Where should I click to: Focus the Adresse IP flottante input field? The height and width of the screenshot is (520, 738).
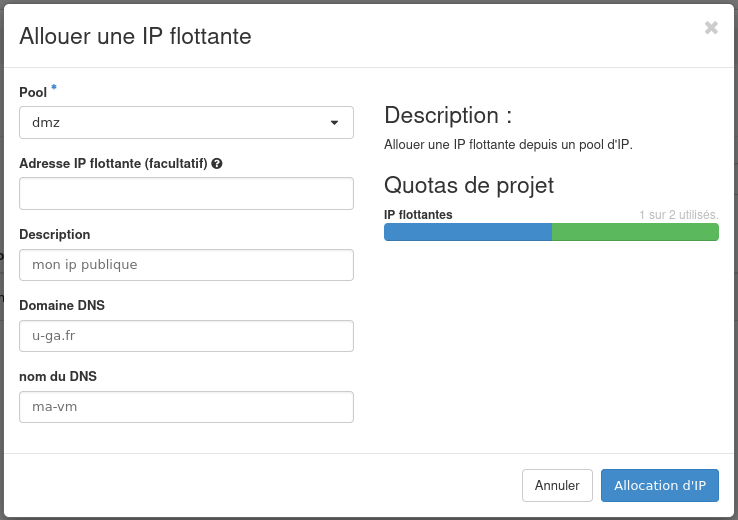[x=186, y=193]
